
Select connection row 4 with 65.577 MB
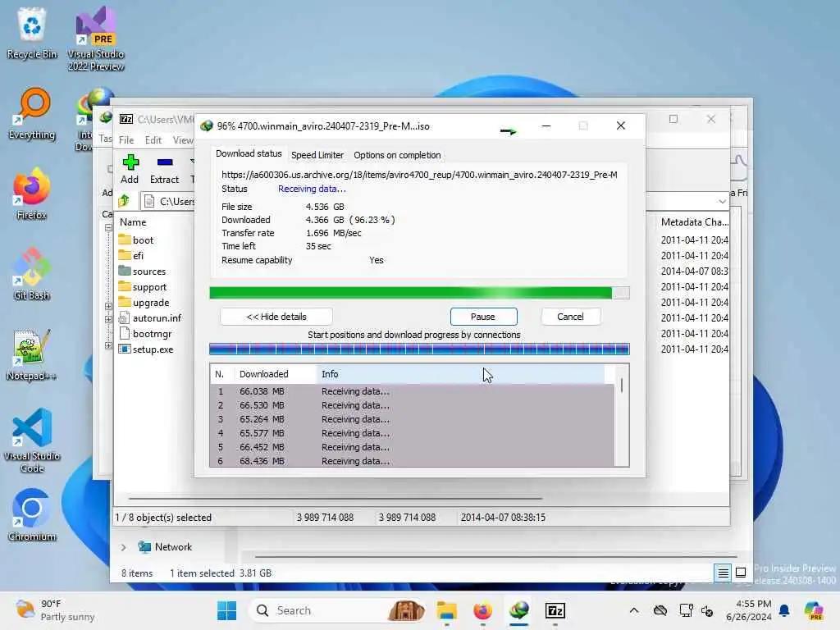(x=413, y=433)
